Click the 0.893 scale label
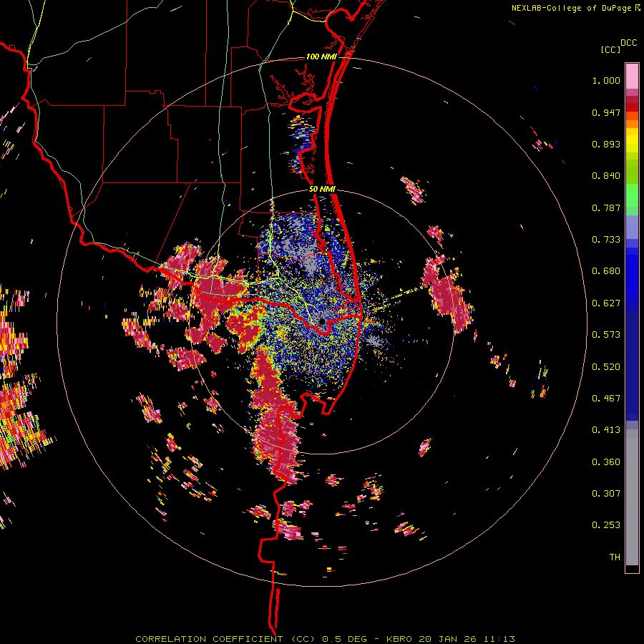 (606, 144)
